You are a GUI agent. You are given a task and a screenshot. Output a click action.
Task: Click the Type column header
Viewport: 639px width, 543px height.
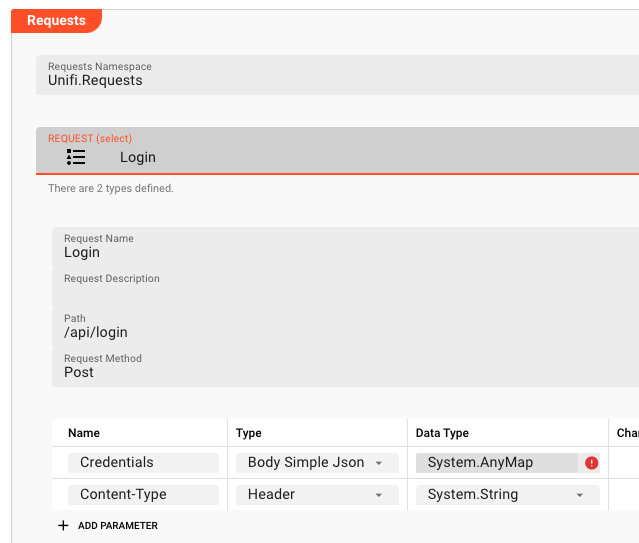(x=249, y=433)
